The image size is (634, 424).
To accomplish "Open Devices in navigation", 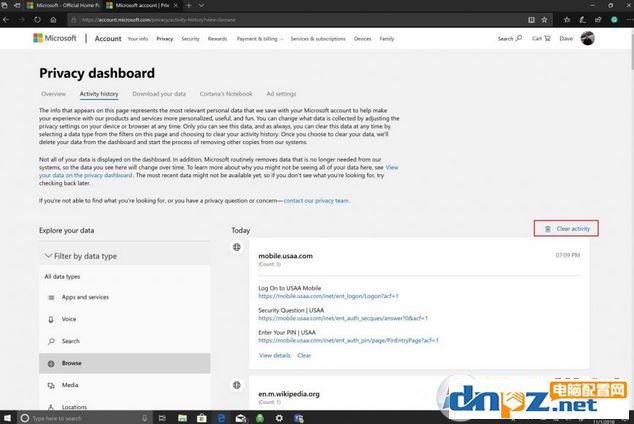I will point(362,39).
